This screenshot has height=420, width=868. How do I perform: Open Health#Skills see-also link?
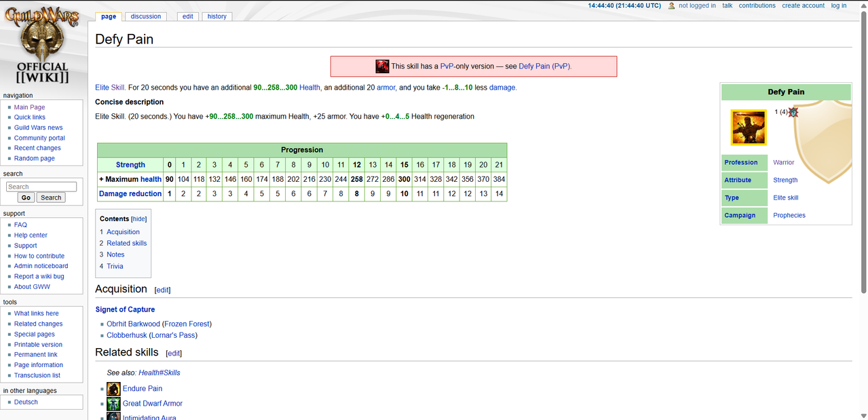pos(159,373)
